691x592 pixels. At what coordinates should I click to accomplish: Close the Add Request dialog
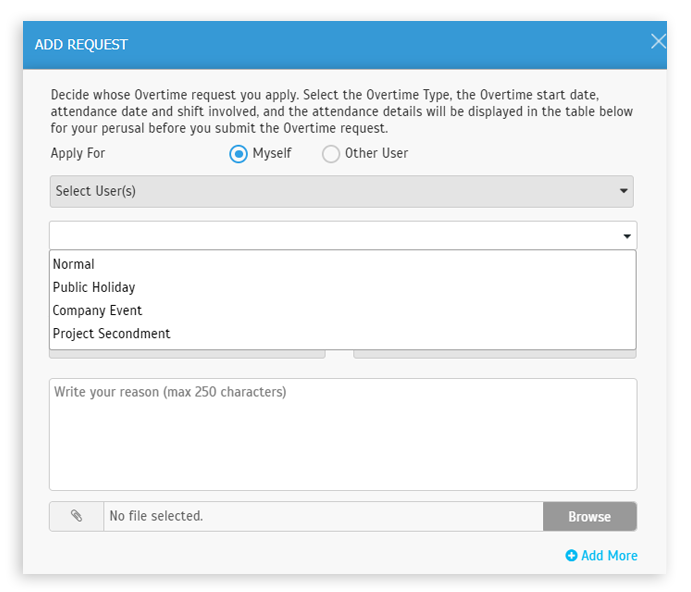coord(658,42)
